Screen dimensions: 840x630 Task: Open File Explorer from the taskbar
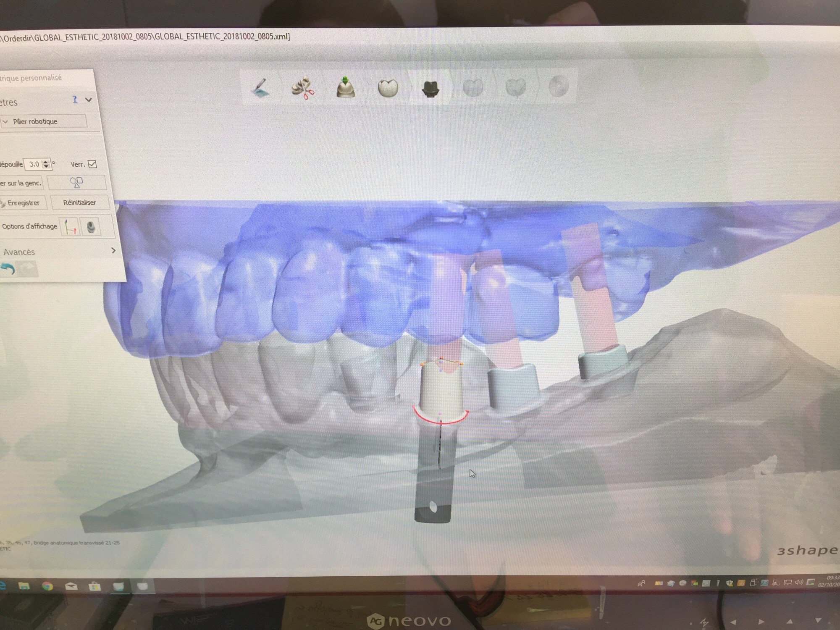click(x=24, y=586)
